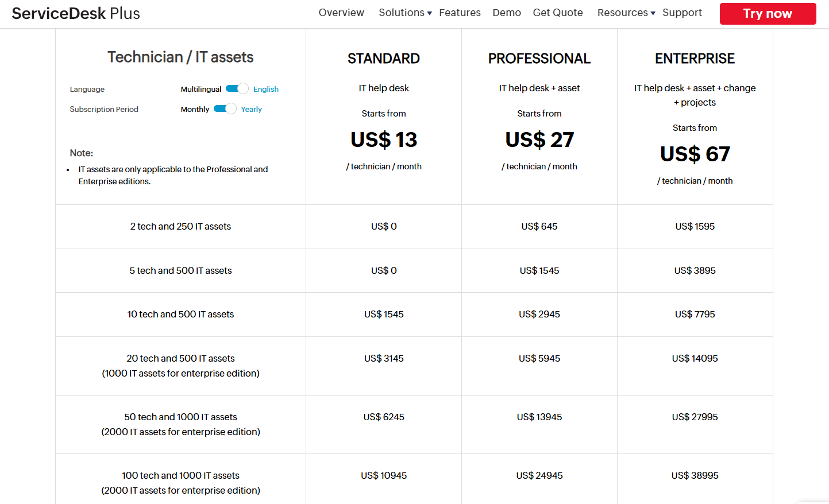Click the IT assets applicability note

[173, 175]
